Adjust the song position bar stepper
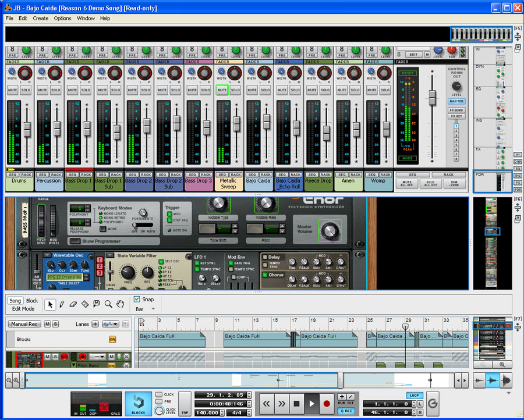The height and width of the screenshot is (420, 524). [x=249, y=395]
